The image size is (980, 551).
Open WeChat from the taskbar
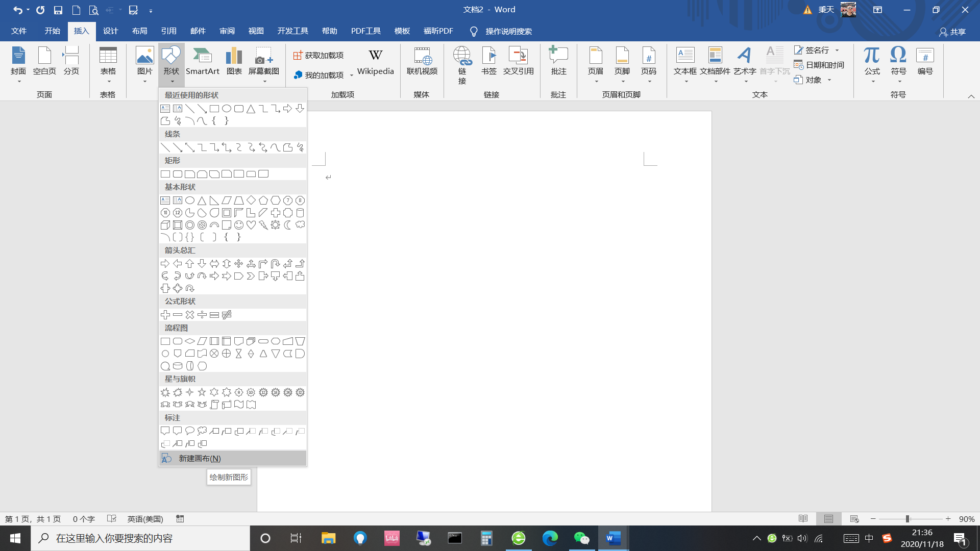point(581,538)
